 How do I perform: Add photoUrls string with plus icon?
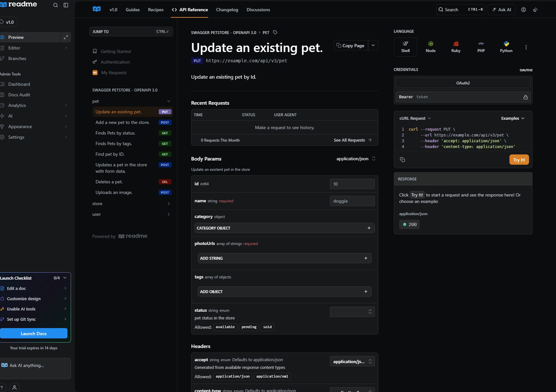click(366, 258)
